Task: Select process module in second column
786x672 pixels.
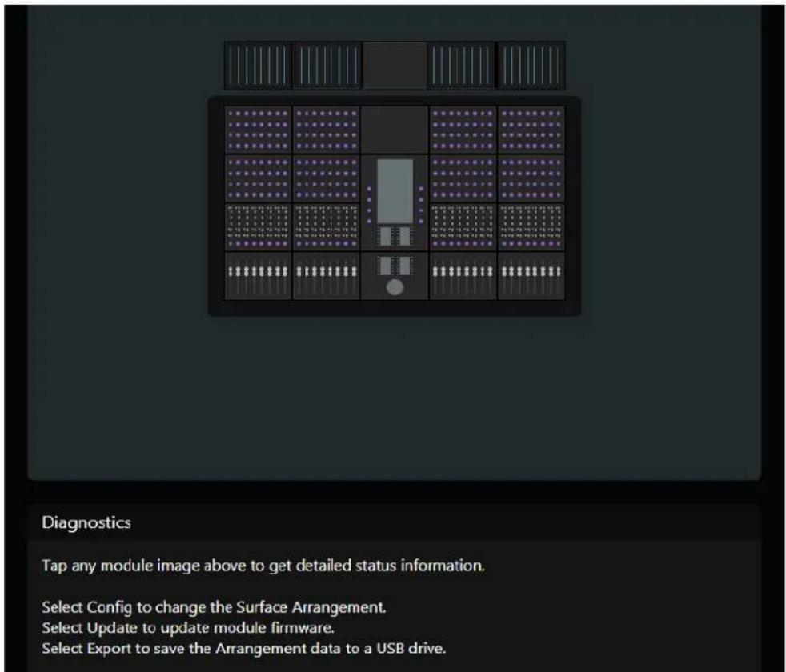Action: (x=327, y=226)
